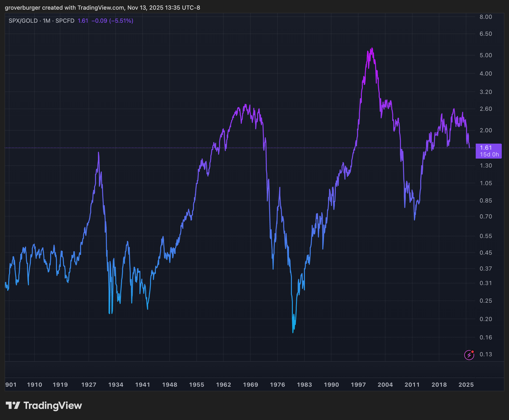The image size is (509, 420).
Task: Click the 2025 year on the time axis
Action: pos(467,385)
